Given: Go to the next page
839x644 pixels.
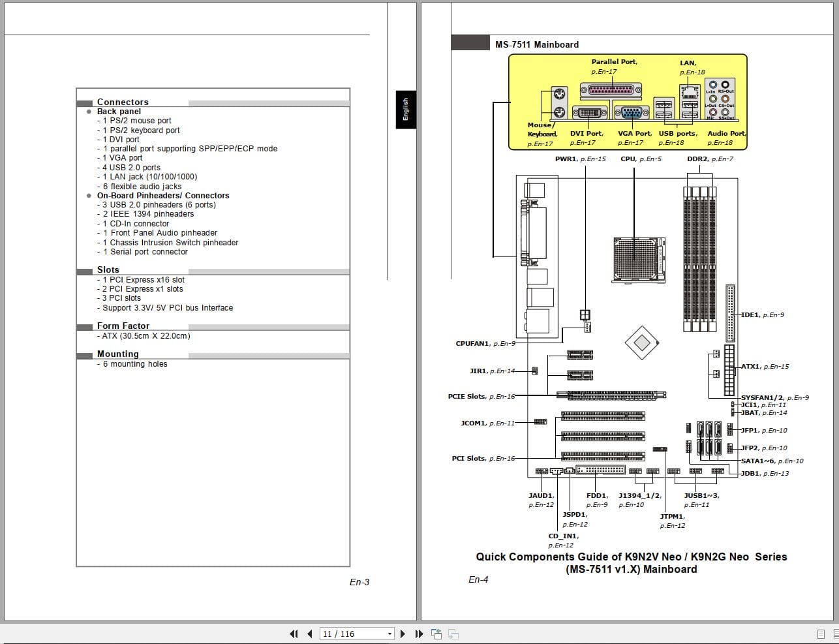Looking at the screenshot, I should pyautogui.click(x=403, y=634).
